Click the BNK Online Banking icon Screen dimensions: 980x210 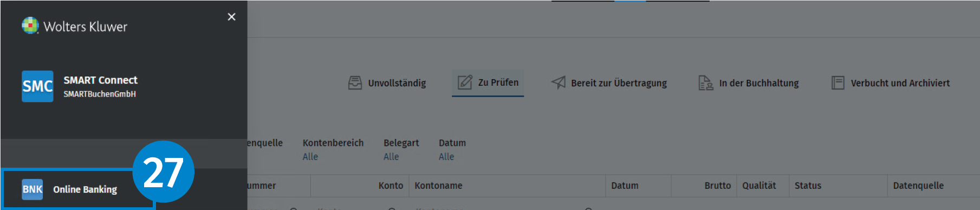tap(32, 189)
